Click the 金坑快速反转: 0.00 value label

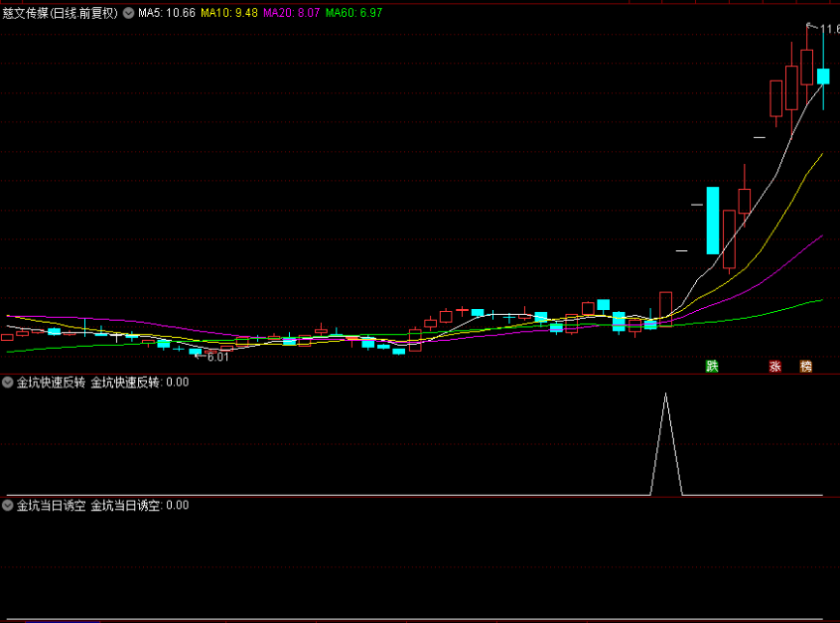[140, 383]
